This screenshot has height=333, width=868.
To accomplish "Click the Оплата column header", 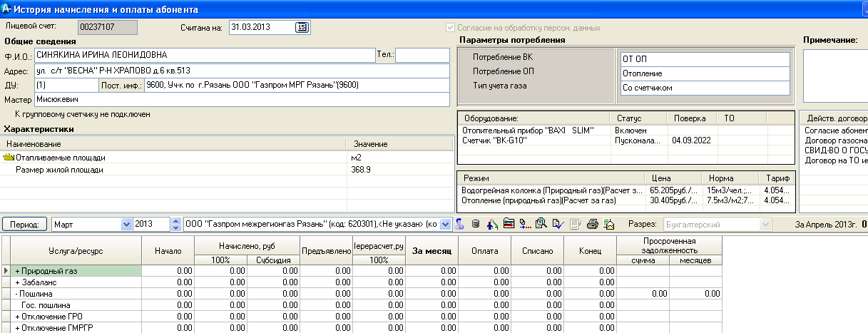I will pyautogui.click(x=485, y=251).
